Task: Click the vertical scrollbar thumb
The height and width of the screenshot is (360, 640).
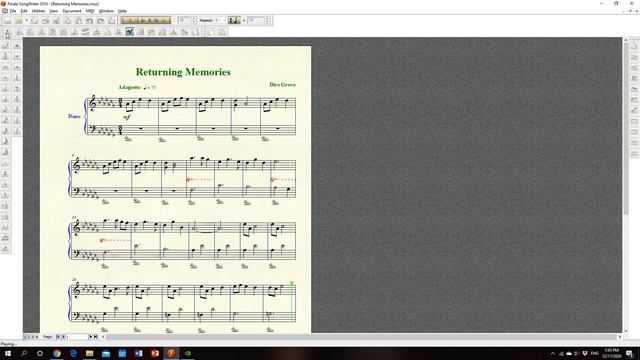Action: click(x=626, y=128)
